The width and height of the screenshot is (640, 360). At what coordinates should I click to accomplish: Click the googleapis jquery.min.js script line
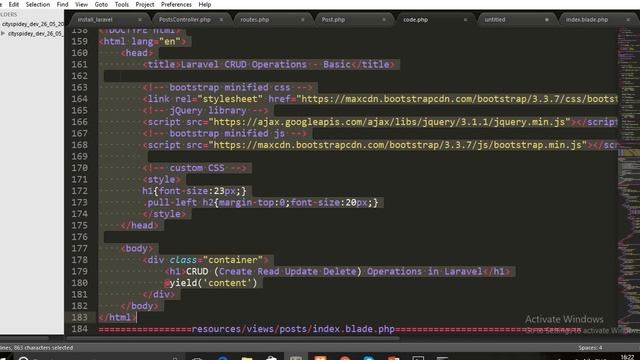(x=380, y=122)
